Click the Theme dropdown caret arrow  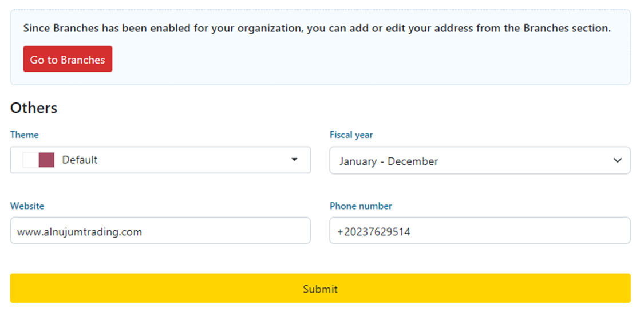pos(294,160)
